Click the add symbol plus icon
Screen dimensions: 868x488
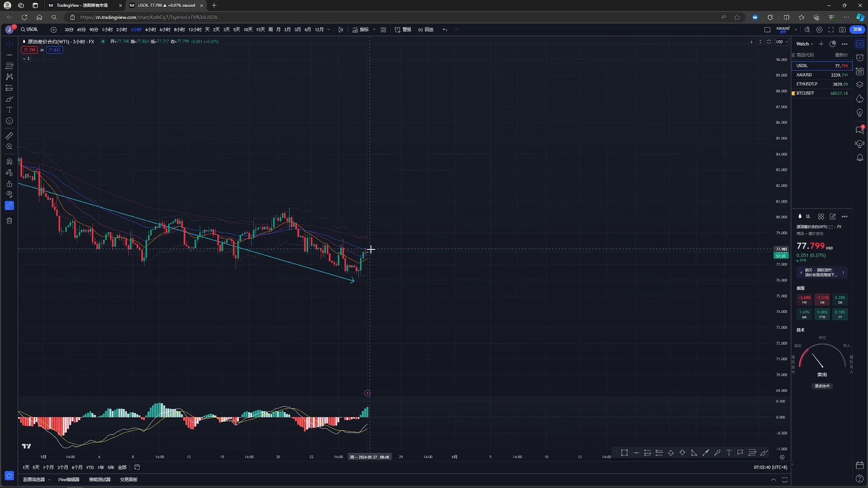pos(54,30)
